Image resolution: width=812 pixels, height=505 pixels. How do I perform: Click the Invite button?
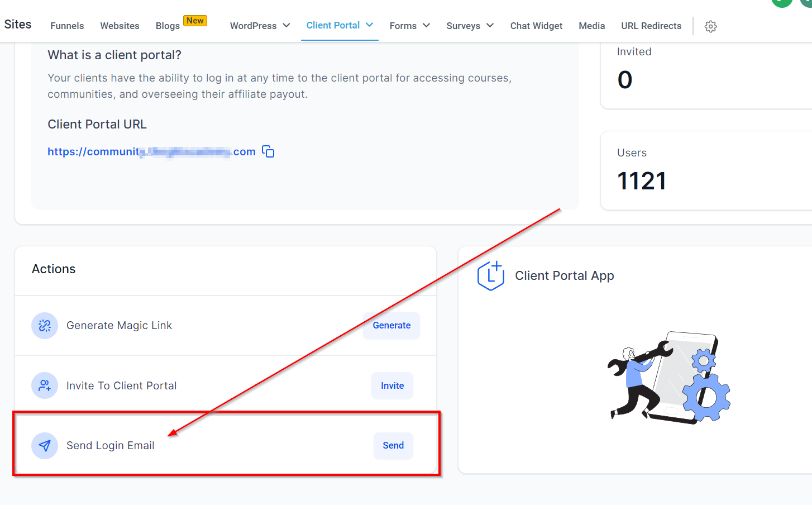coord(392,385)
